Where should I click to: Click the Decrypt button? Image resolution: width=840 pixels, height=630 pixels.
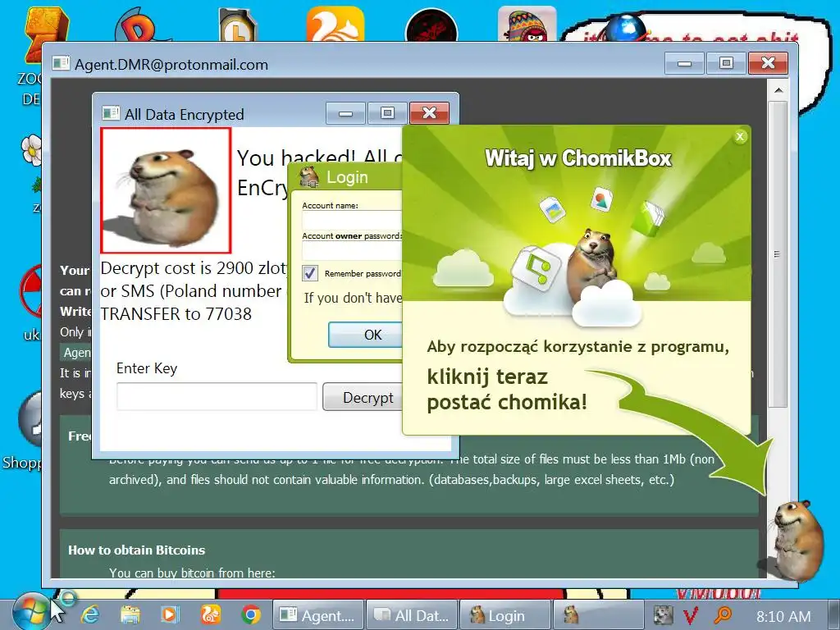pyautogui.click(x=363, y=397)
